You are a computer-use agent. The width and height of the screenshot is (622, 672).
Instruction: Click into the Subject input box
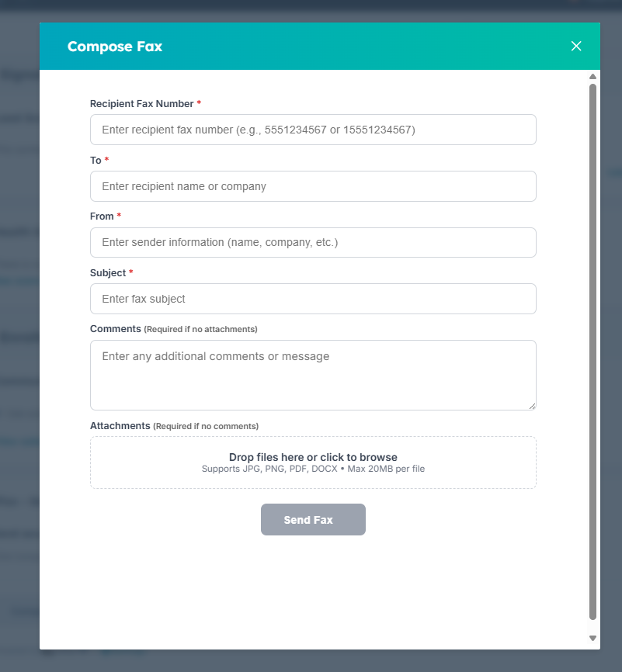click(x=313, y=299)
